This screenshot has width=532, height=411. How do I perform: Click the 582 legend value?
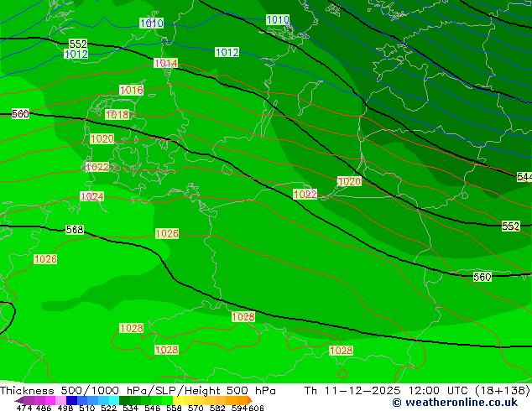pyautogui.click(x=217, y=408)
